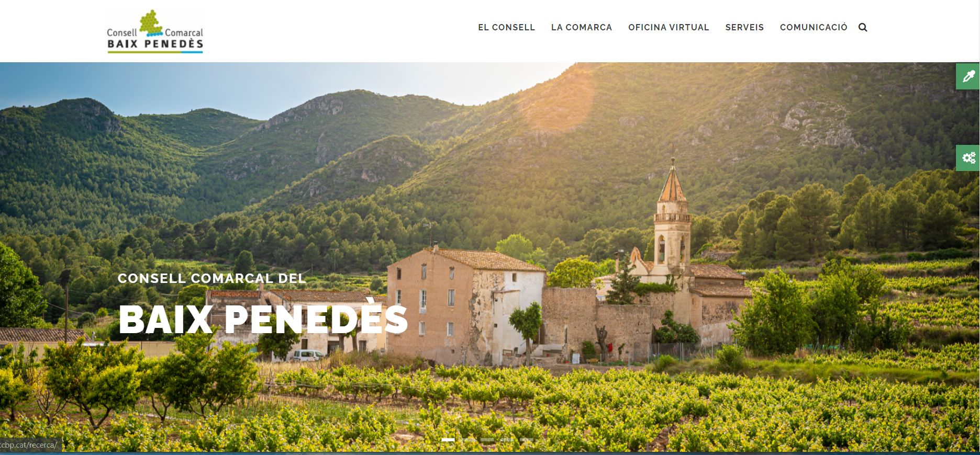Image resolution: width=980 pixels, height=455 pixels.
Task: Select the second slide indicator
Action: 469,440
